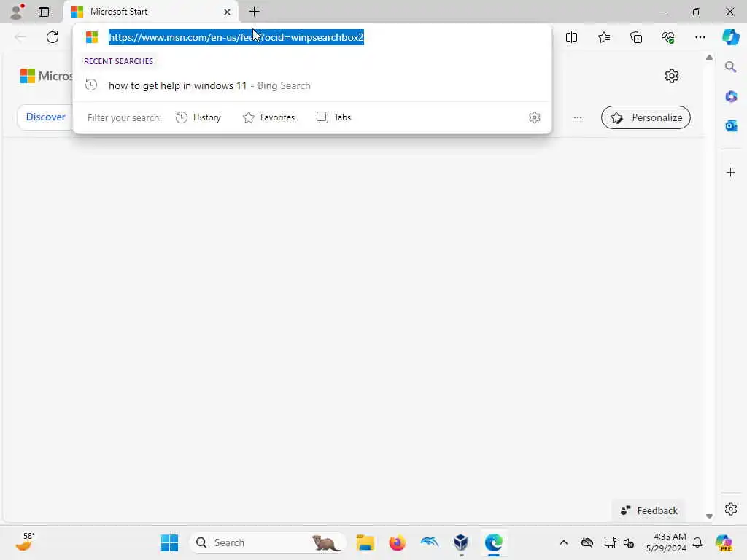The width and height of the screenshot is (747, 560).
Task: Open Browser essentials heart icon
Action: (x=668, y=37)
